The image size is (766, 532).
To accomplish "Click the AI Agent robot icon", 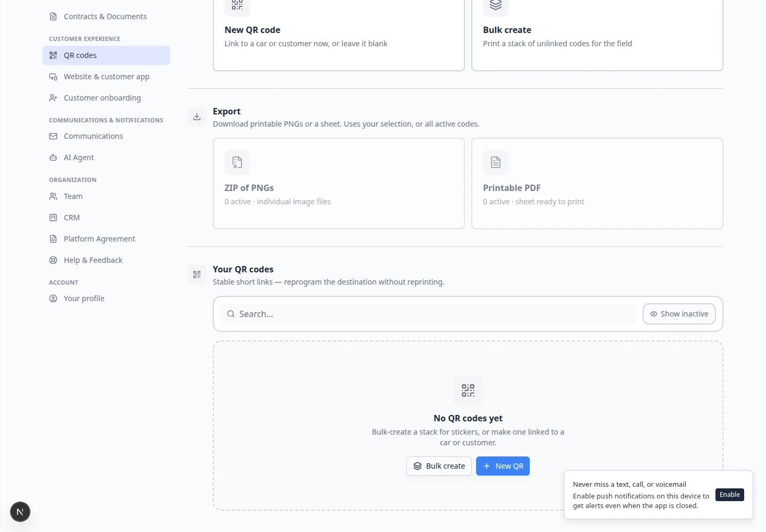I will point(53,157).
